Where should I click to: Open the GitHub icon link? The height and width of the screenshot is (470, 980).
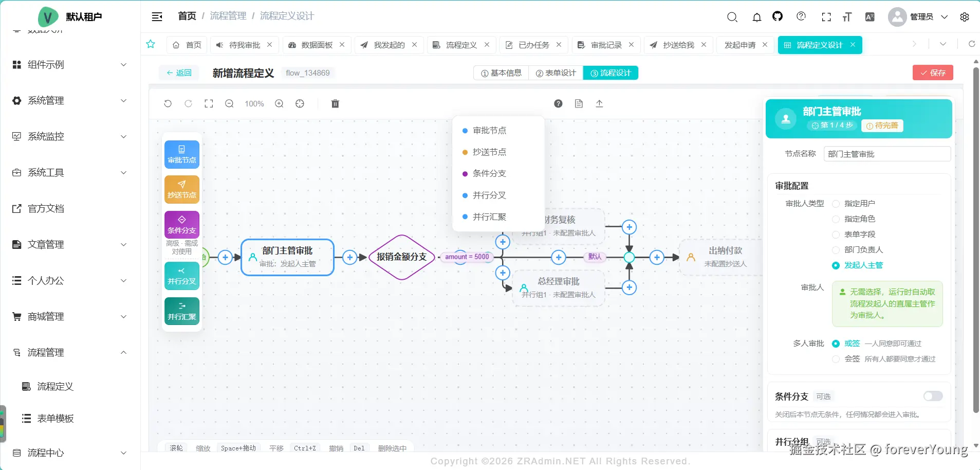tap(778, 16)
